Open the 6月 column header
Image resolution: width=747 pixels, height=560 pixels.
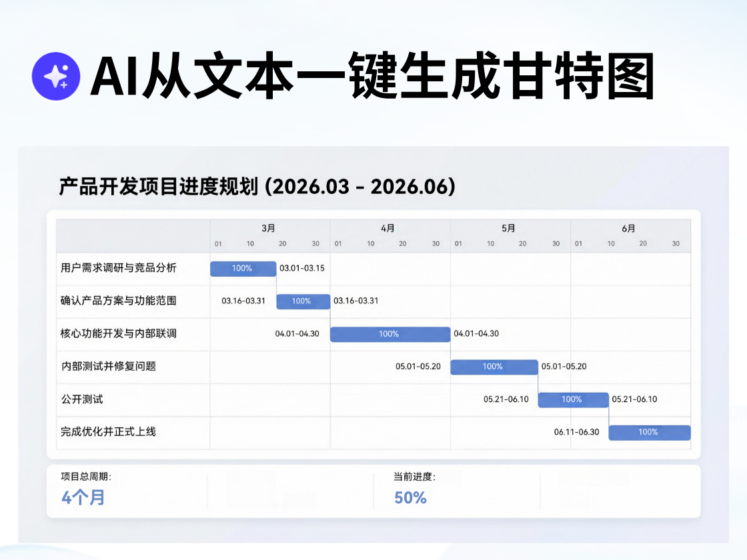tap(628, 227)
